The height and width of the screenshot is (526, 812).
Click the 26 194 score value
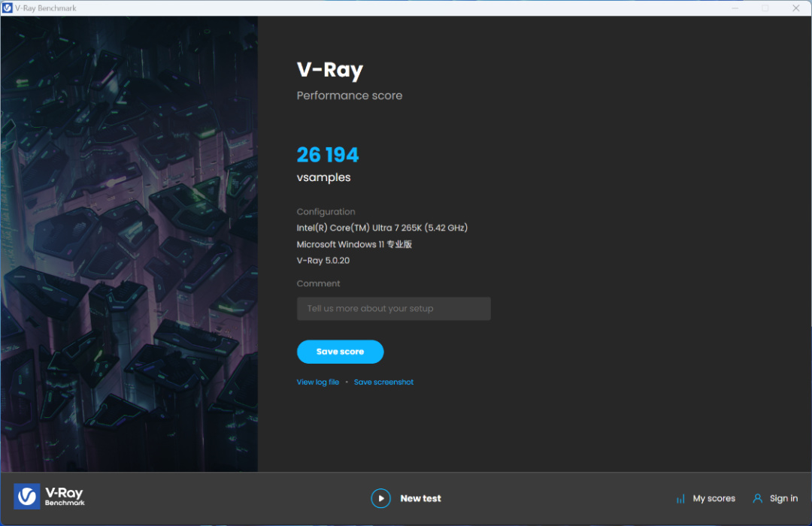pyautogui.click(x=328, y=155)
